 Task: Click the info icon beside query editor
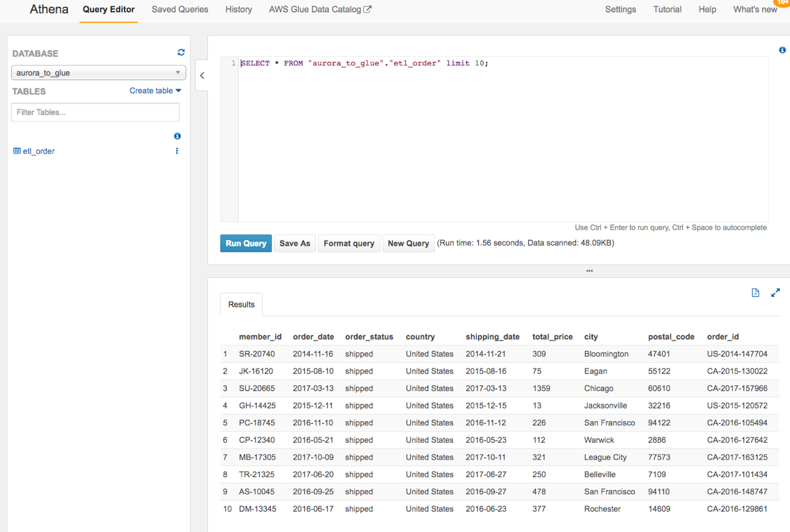[x=782, y=50]
